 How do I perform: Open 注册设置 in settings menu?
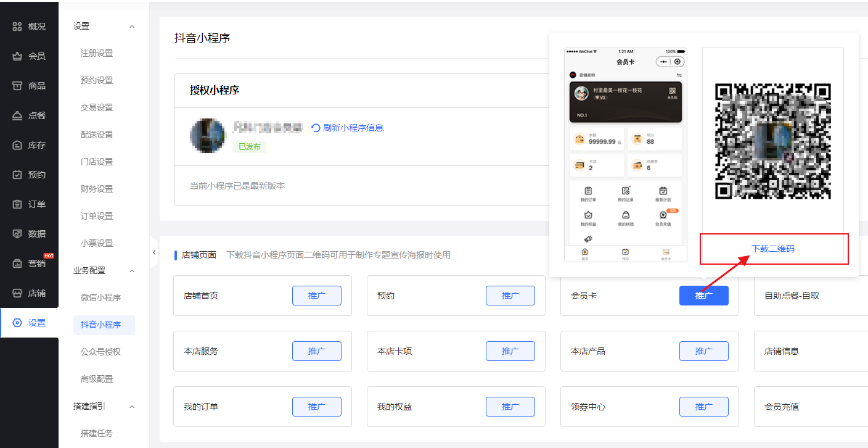(97, 53)
